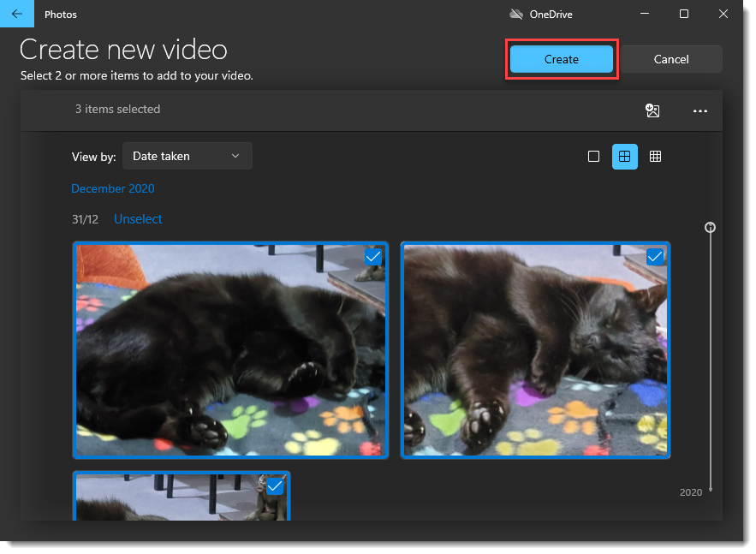This screenshot has width=756, height=554.
Task: Deselect the bottom partially visible photo
Action: pyautogui.click(x=275, y=485)
